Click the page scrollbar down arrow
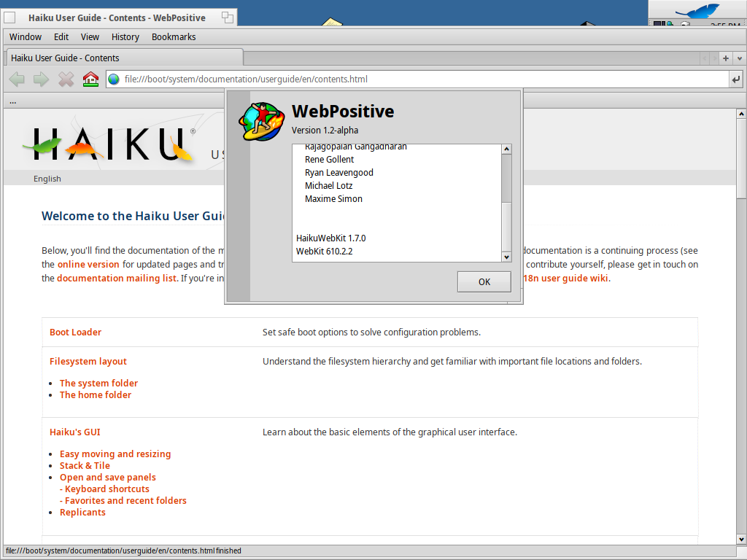Viewport: 747px width, 560px height. (741, 539)
